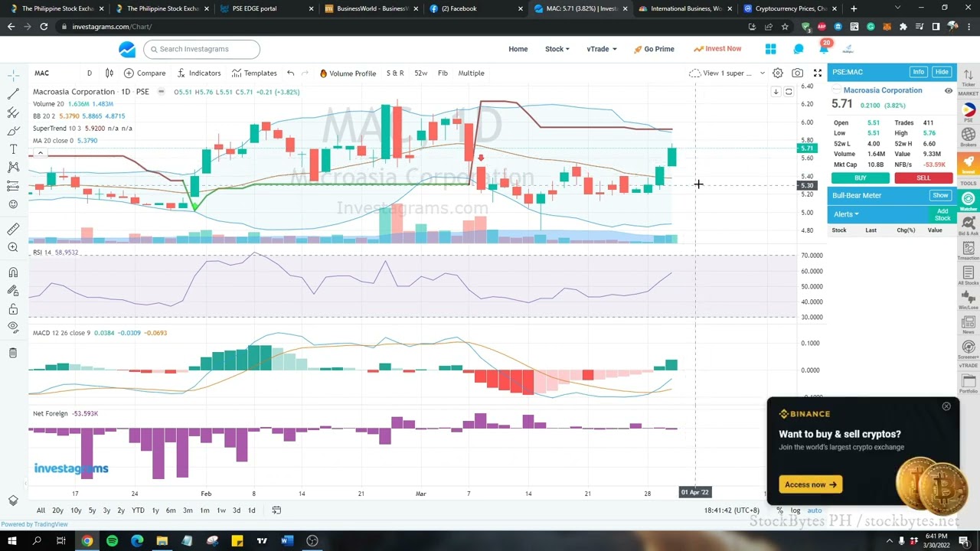This screenshot has width=980, height=551.
Task: Select the Multiple toolbar option
Action: click(471, 73)
